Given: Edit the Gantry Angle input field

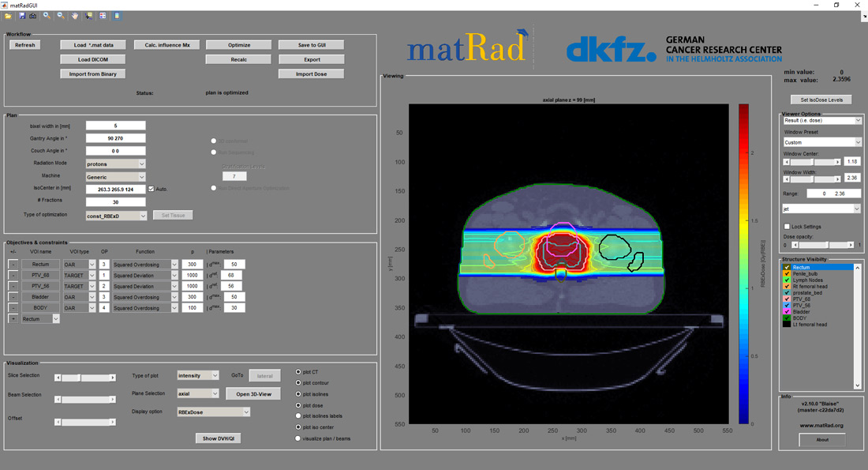Looking at the screenshot, I should [115, 137].
